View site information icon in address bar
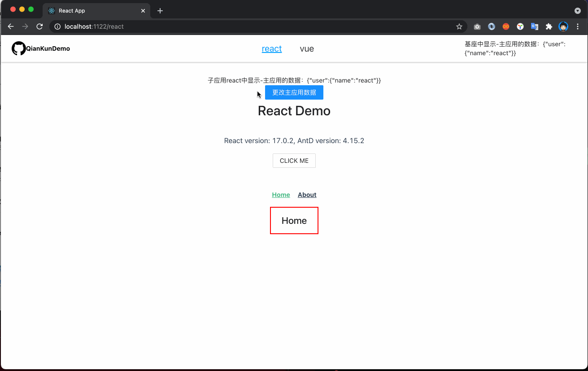 click(57, 26)
